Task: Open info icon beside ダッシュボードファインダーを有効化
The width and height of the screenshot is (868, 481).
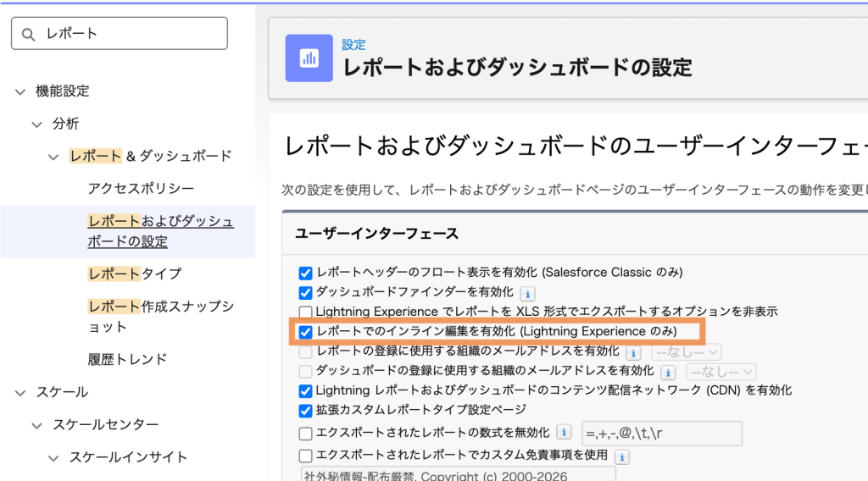Action: coord(527,293)
